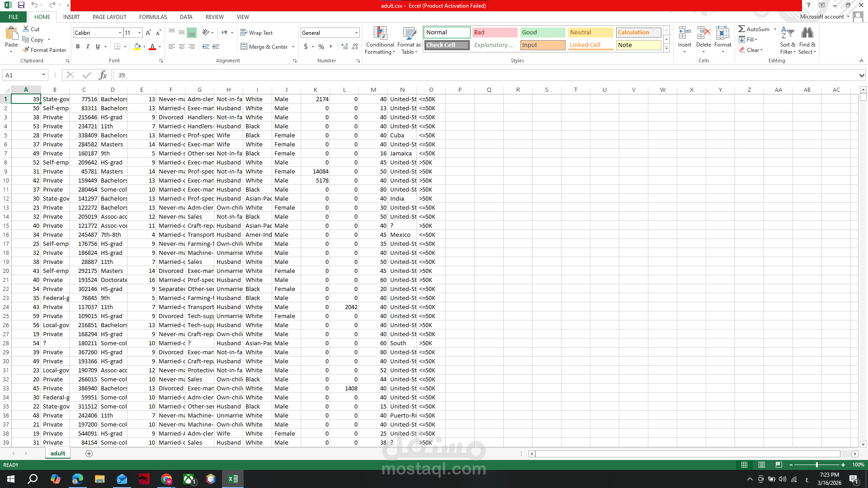
Task: Click AutoSum sigma icon
Action: coord(742,29)
